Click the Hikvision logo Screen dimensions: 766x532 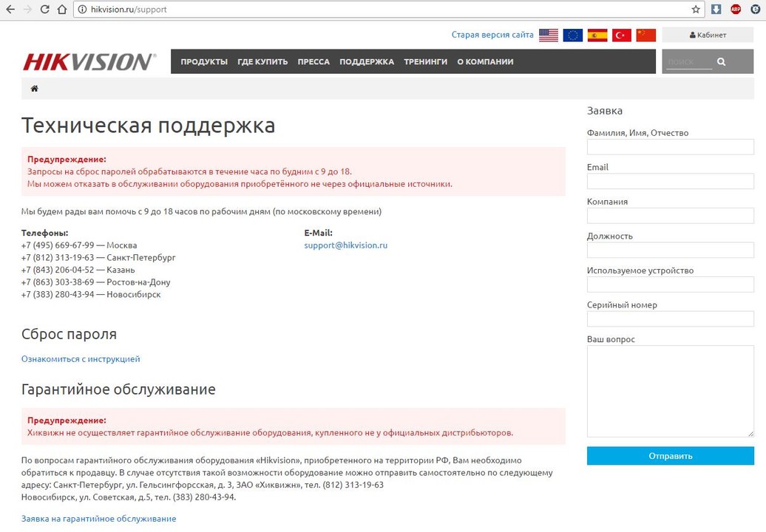point(89,62)
